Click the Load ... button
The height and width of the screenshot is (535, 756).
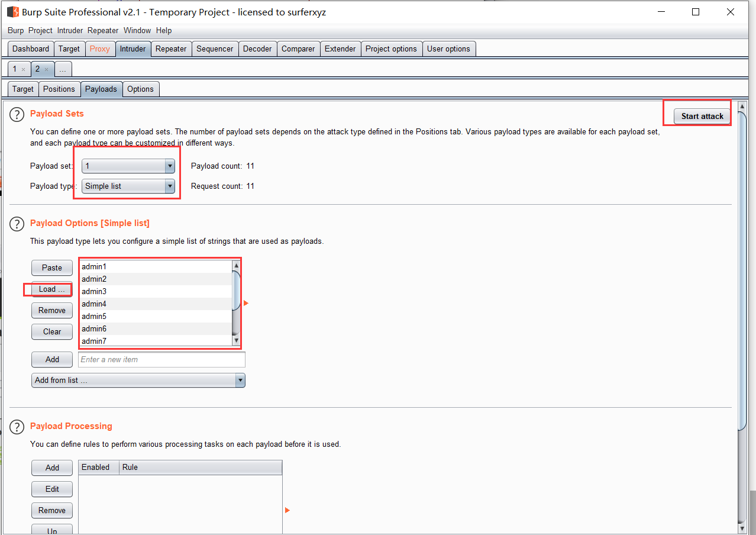52,289
